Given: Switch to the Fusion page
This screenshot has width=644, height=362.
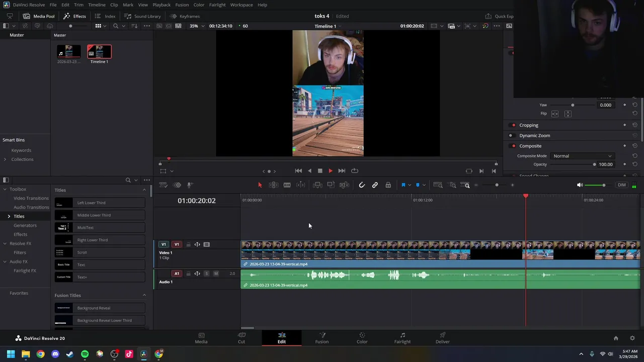Looking at the screenshot, I should [322, 338].
